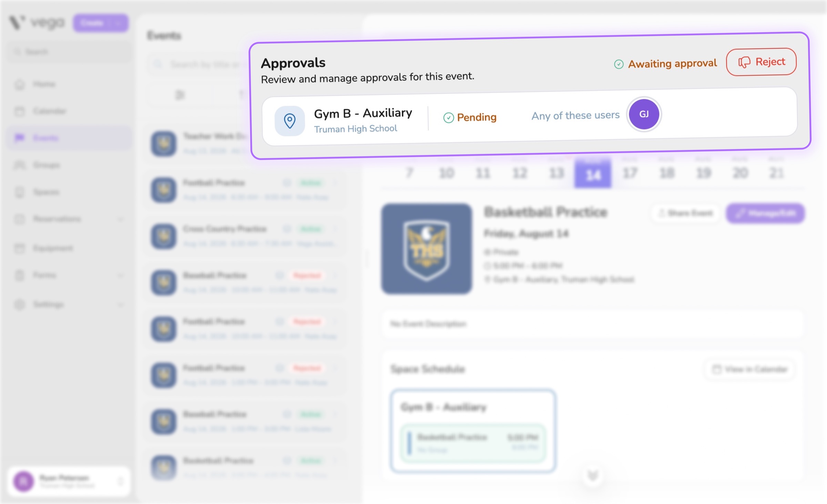Image resolution: width=827 pixels, height=504 pixels.
Task: Click View in Calendar button
Action: click(x=749, y=369)
